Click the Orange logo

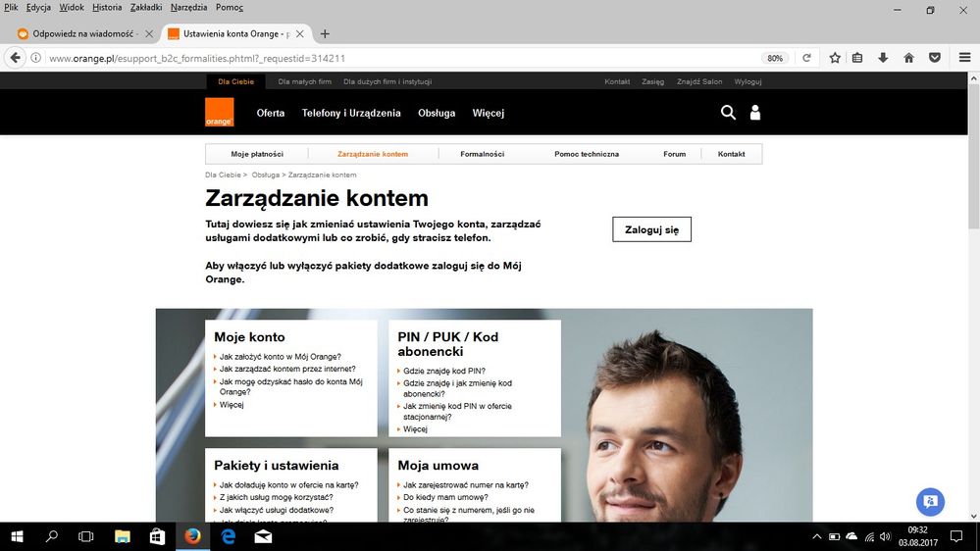pos(220,112)
